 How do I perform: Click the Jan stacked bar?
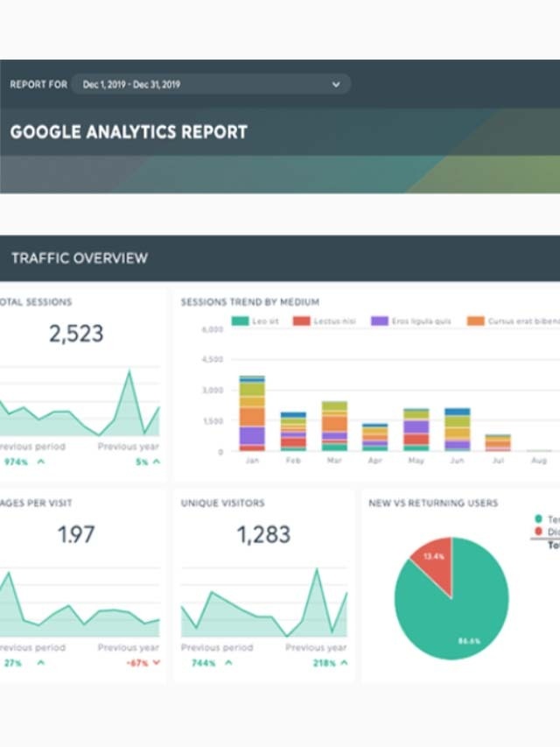252,413
